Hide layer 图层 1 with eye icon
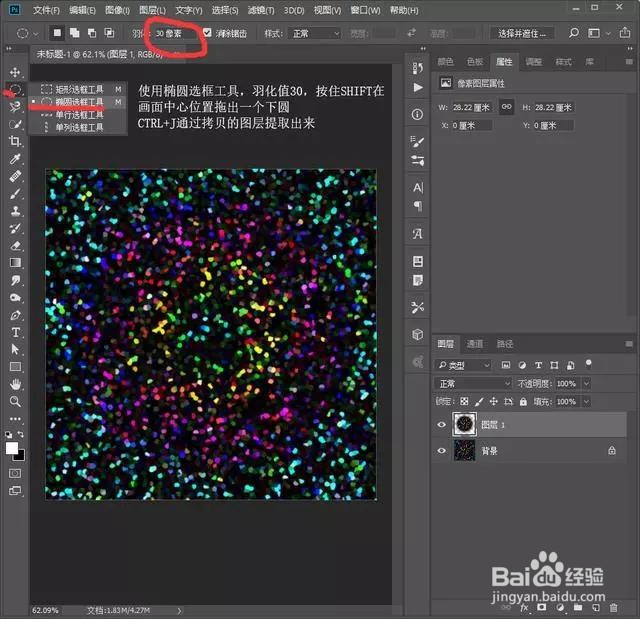The height and width of the screenshot is (619, 640). 441,425
